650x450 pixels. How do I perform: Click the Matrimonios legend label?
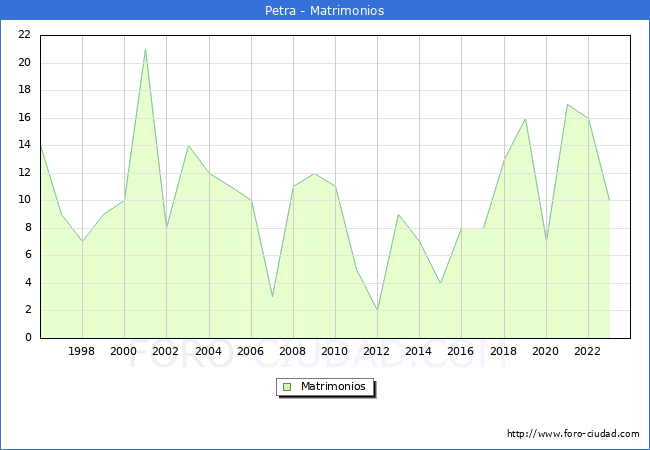tap(333, 387)
